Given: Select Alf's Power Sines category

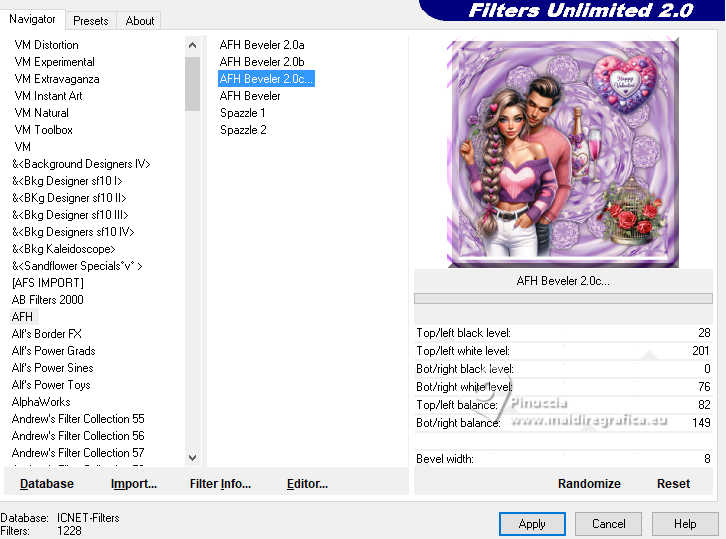Looking at the screenshot, I should (52, 368).
